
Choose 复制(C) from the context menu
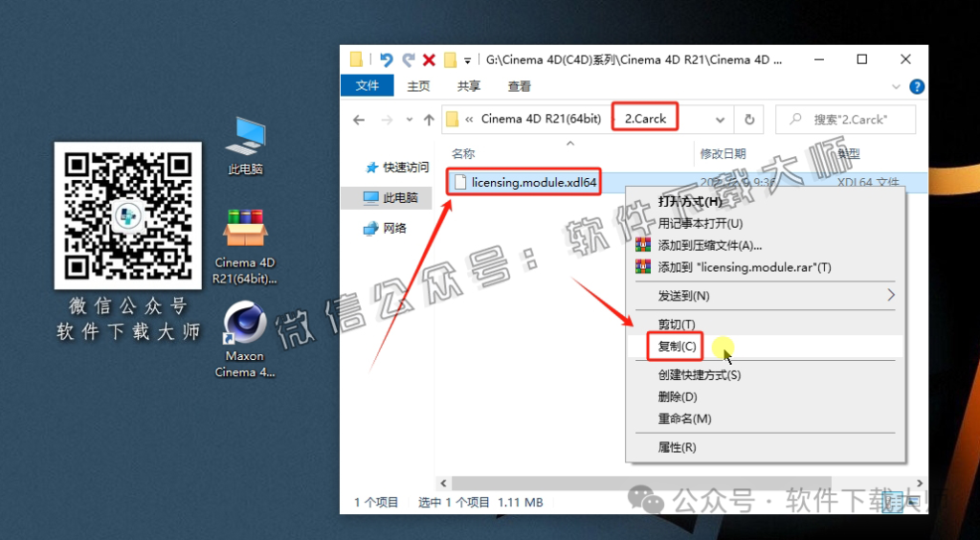pyautogui.click(x=677, y=347)
